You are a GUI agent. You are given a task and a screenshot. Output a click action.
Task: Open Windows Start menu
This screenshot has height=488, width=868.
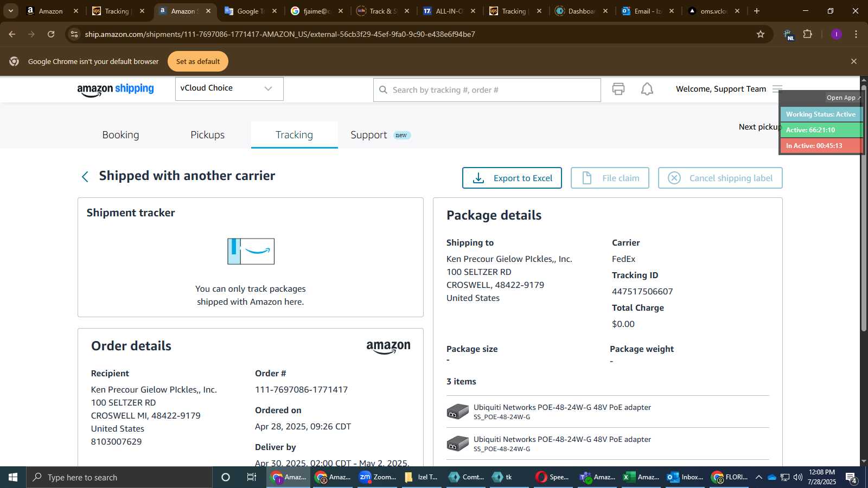(x=13, y=477)
